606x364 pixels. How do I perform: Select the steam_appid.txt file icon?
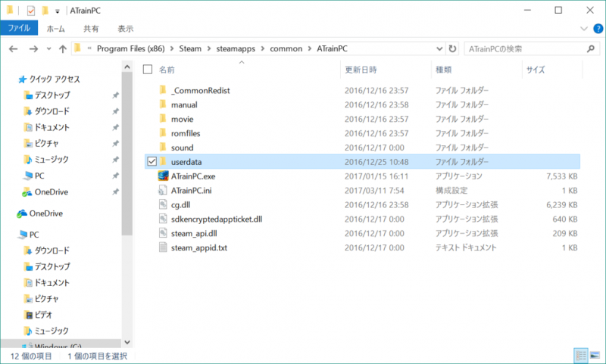[x=163, y=247]
